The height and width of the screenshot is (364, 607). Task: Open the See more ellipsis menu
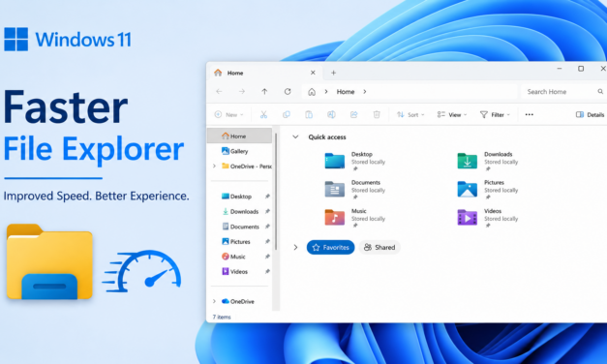tap(530, 114)
